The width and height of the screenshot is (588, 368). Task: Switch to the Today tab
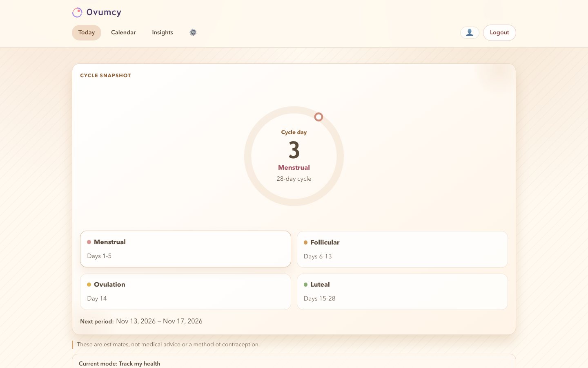(87, 33)
